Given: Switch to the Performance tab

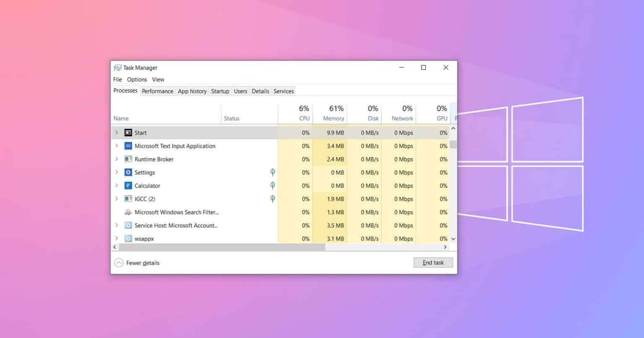Looking at the screenshot, I should coord(157,91).
